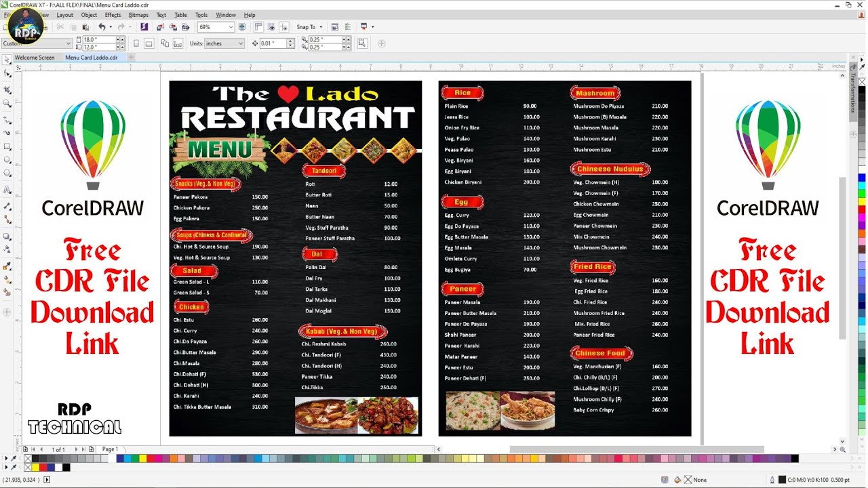Click the Undo arrow icon

[102, 27]
